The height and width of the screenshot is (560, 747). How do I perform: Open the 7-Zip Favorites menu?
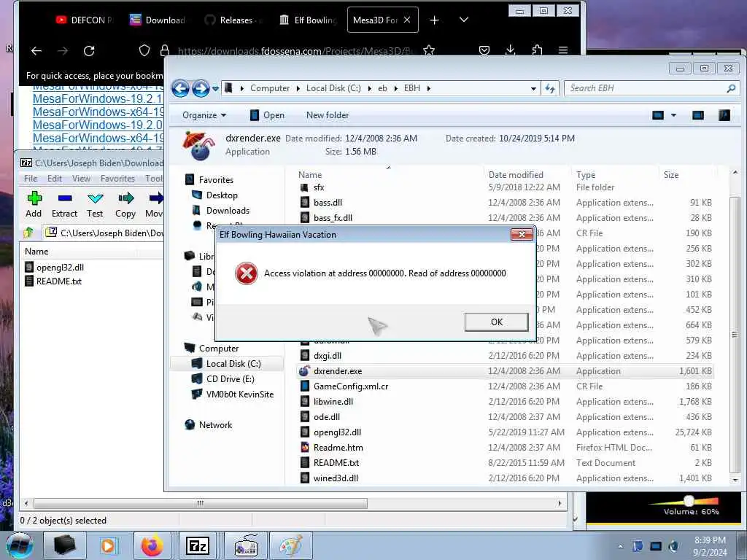(x=117, y=179)
